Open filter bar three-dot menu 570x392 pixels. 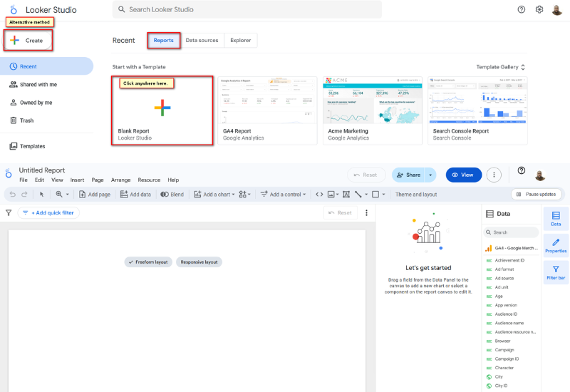point(366,212)
